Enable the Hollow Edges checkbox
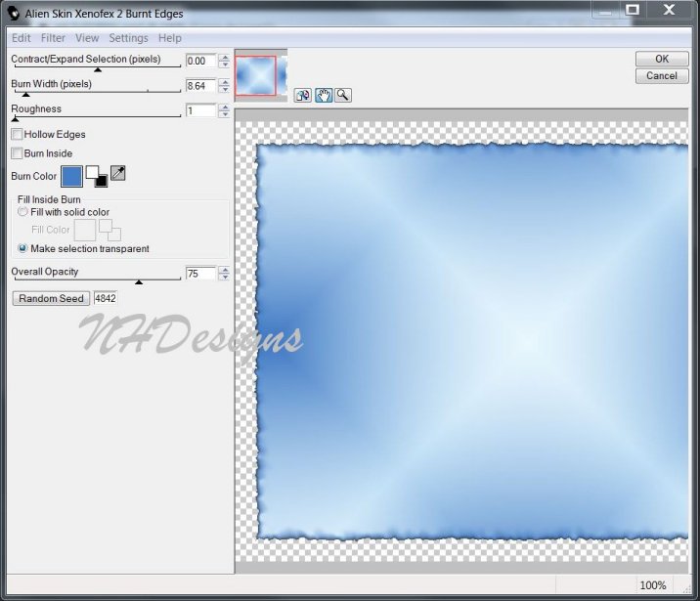 [x=17, y=134]
